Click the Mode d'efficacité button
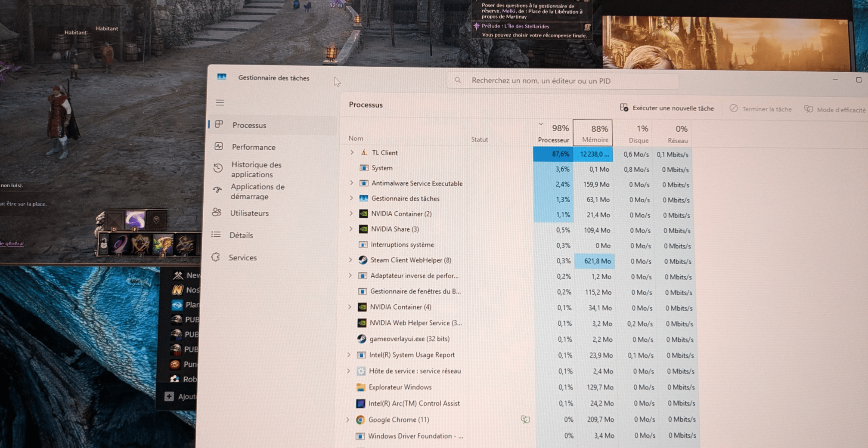Viewport: 868px width, 448px height. click(835, 110)
